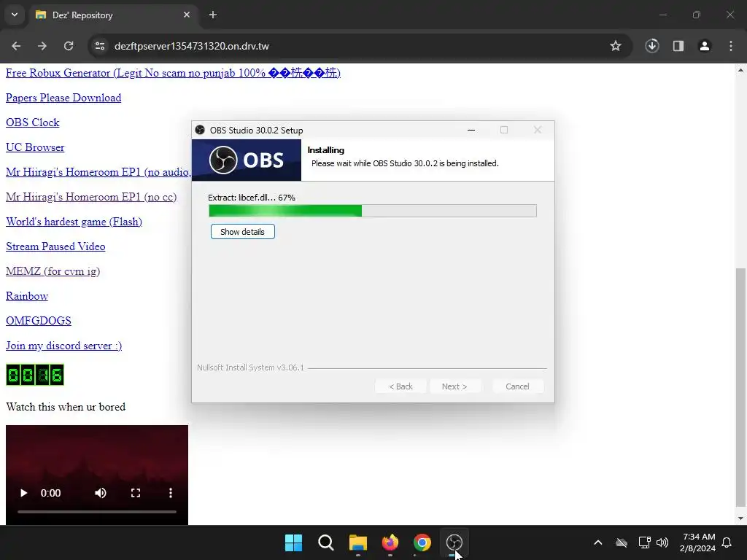
Task: Click the green digital counter display
Action: click(x=35, y=375)
